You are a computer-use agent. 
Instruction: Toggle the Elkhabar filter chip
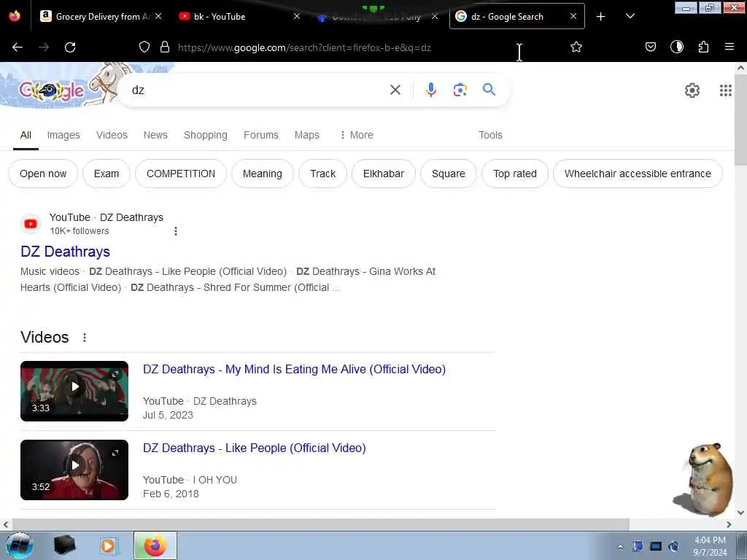384,174
